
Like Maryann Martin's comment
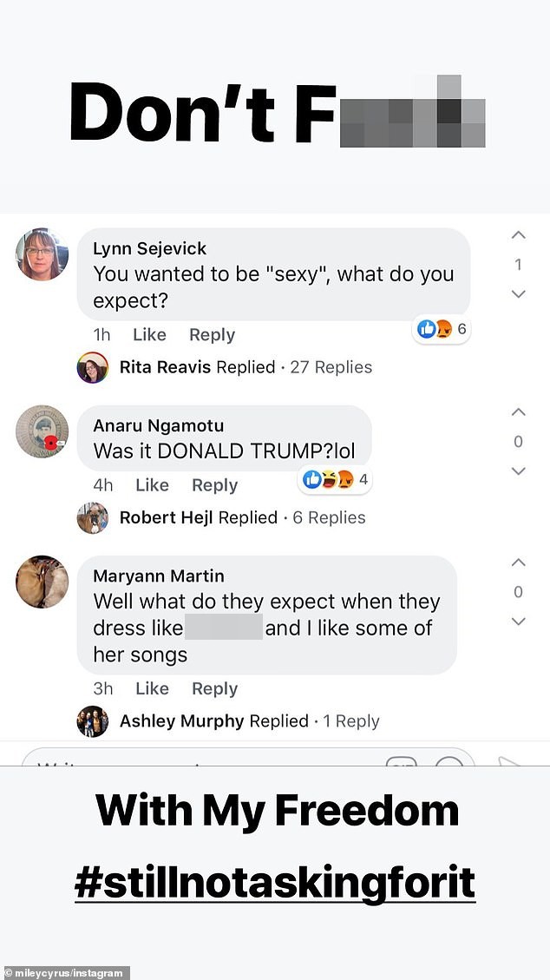pyautogui.click(x=152, y=688)
